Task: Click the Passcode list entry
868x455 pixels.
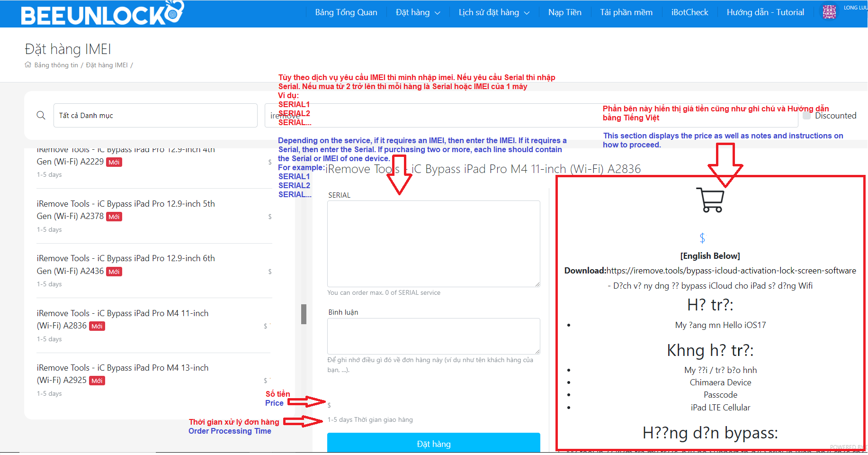Action: pos(720,395)
